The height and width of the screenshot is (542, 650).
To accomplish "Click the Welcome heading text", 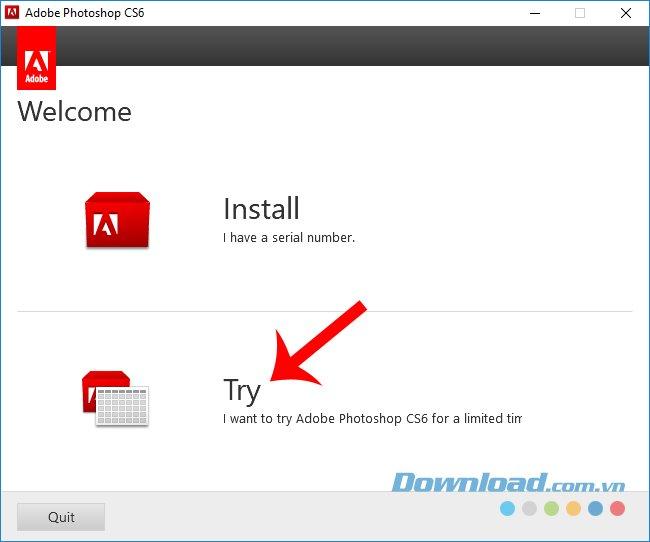I will [75, 111].
